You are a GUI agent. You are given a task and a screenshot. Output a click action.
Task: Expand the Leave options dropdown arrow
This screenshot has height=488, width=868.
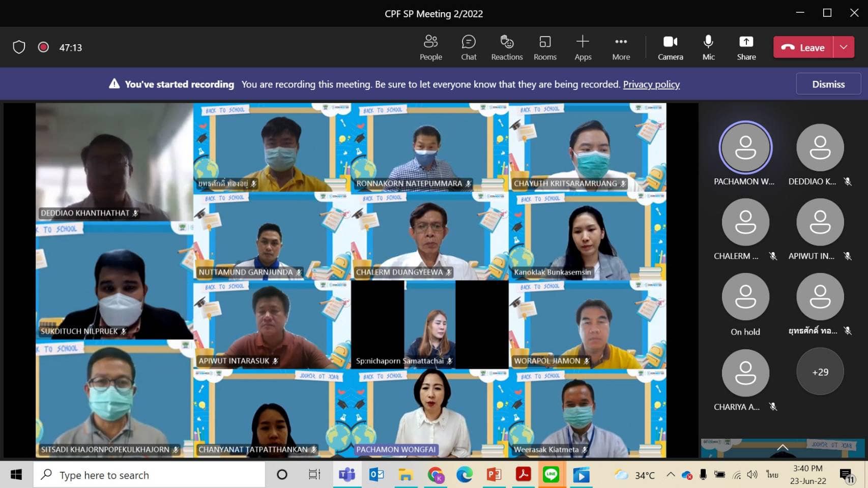point(844,47)
